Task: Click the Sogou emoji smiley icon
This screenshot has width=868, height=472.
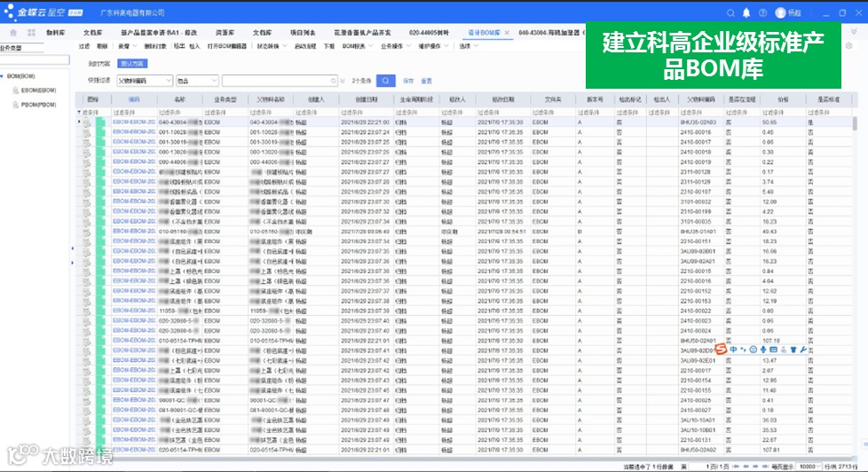Action: 753,350
